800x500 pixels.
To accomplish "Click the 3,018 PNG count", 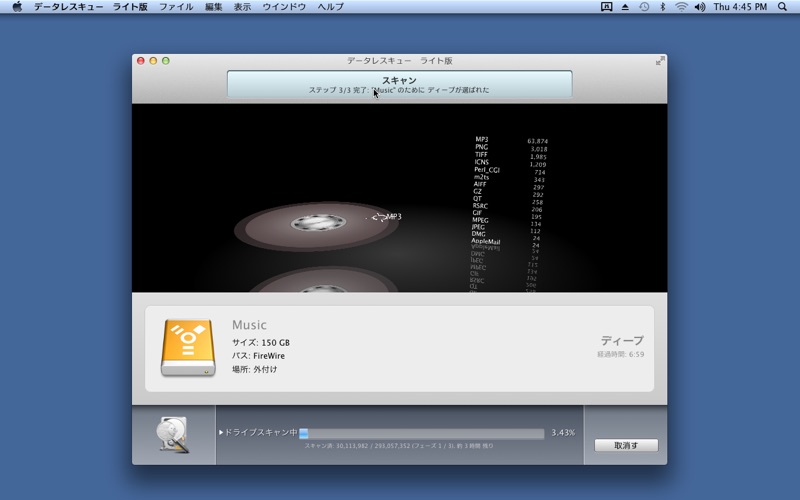I will tap(539, 149).
